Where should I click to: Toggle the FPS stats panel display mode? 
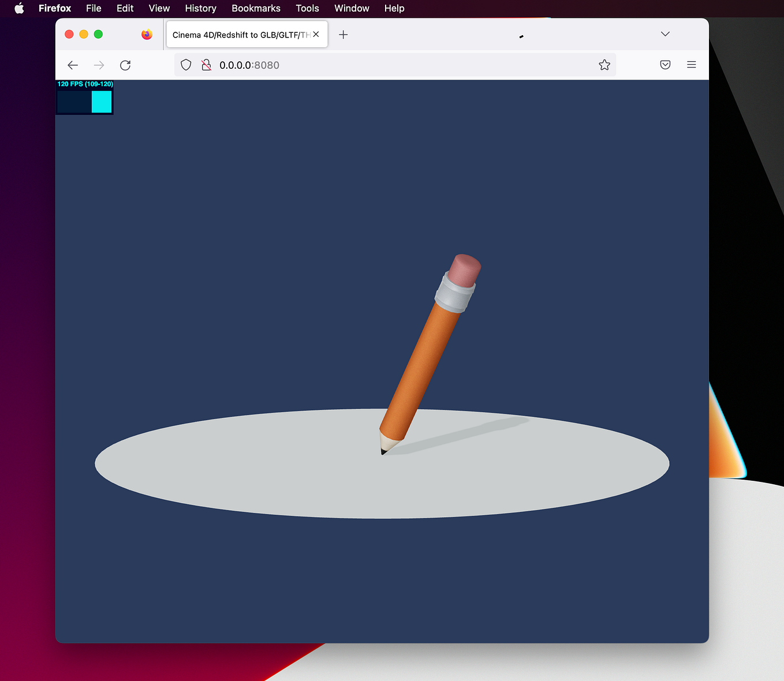(84, 98)
